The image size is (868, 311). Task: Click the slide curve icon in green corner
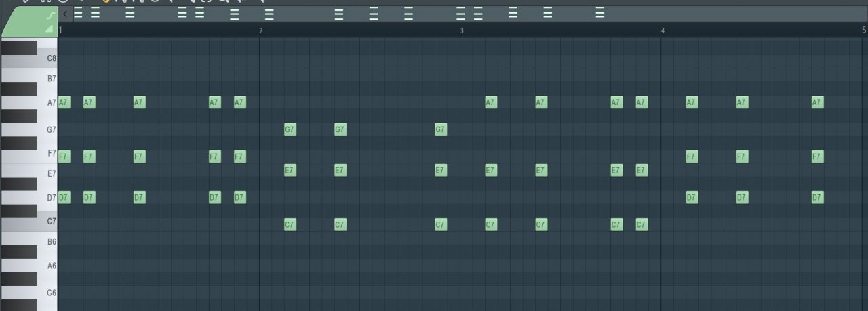point(50,14)
